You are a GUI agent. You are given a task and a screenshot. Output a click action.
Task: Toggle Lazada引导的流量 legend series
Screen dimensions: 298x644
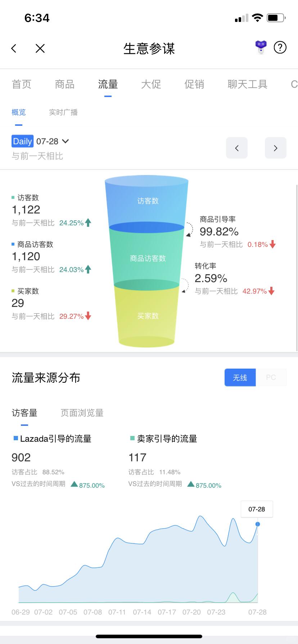coord(52,439)
